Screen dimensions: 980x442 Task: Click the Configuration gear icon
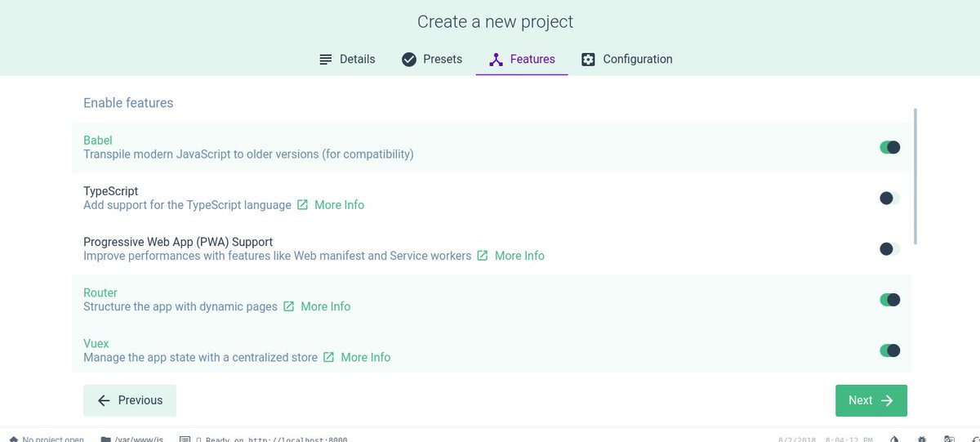tap(588, 60)
